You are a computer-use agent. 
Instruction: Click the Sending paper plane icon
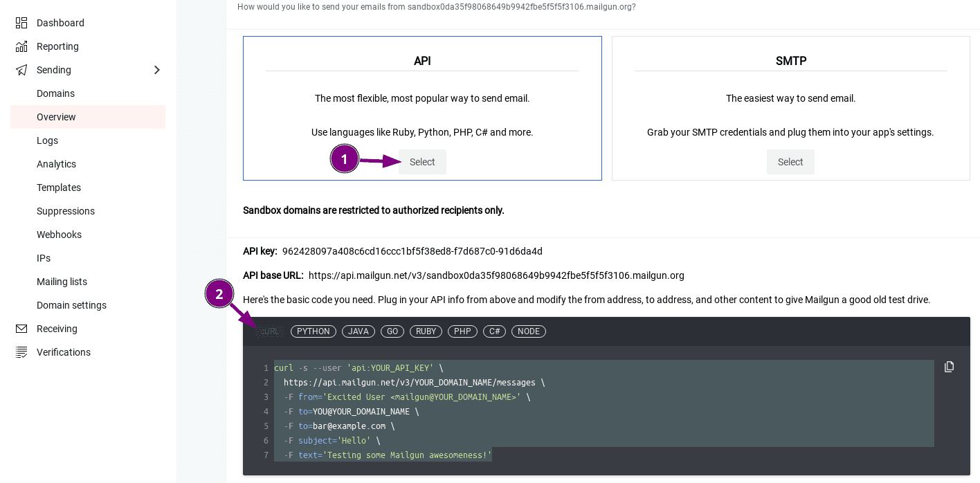coord(21,70)
